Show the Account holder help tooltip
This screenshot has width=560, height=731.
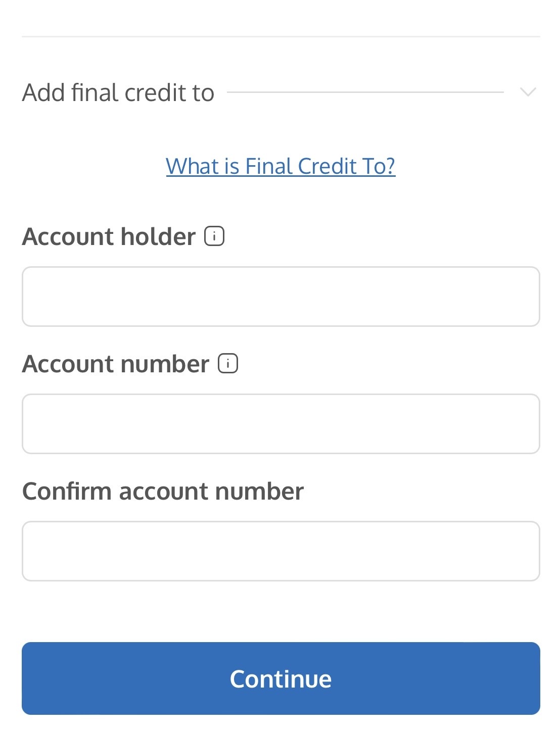coord(214,236)
